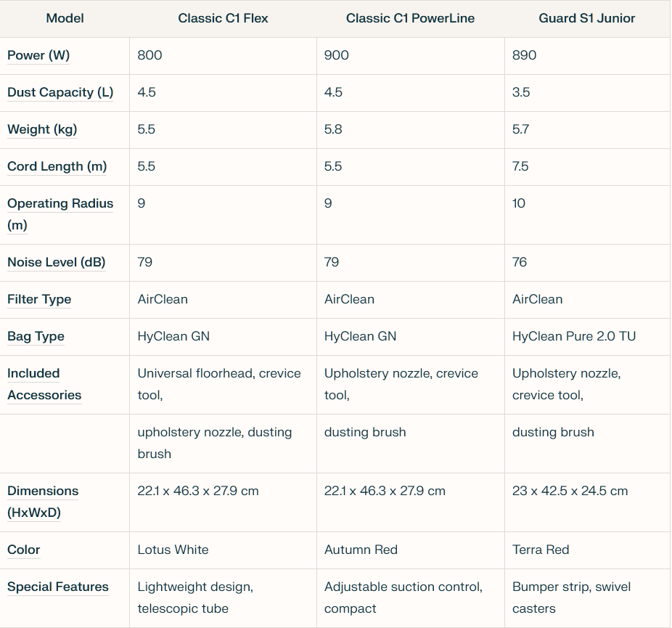Click the Noise Level (dB) label
This screenshot has height=628, width=672.
coord(56,262)
